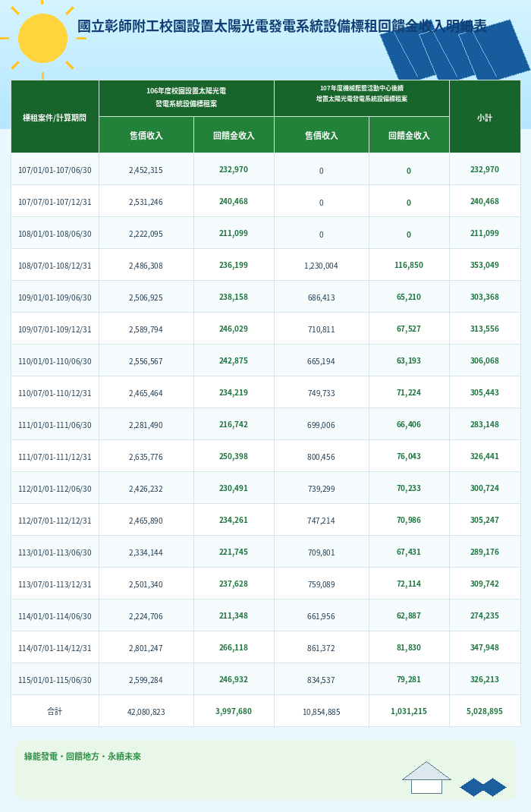Click the blue diamond shapes icon
The image size is (531, 812).
tap(483, 787)
